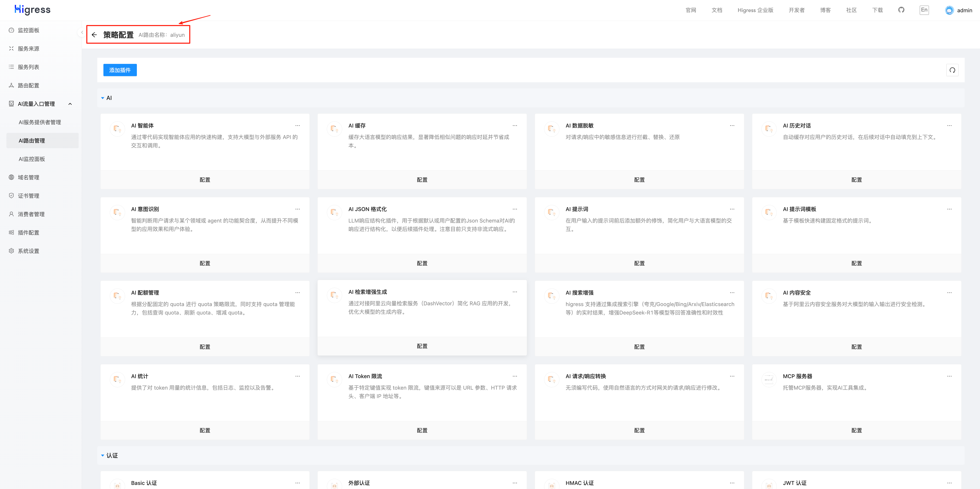This screenshot has height=489, width=980.
Task: Select AI路由管理 in the sidebar
Action: click(43, 141)
